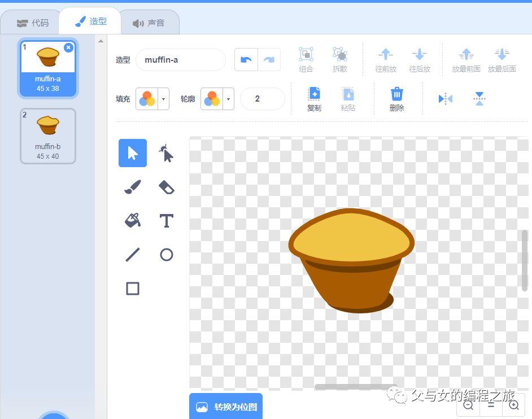Click the 拆散 ungroup icon

pyautogui.click(x=340, y=60)
